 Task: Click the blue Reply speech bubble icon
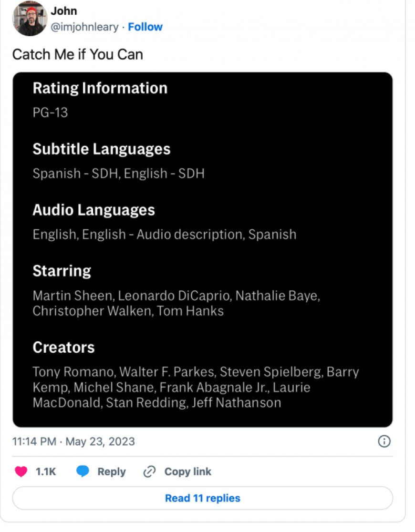coord(84,471)
